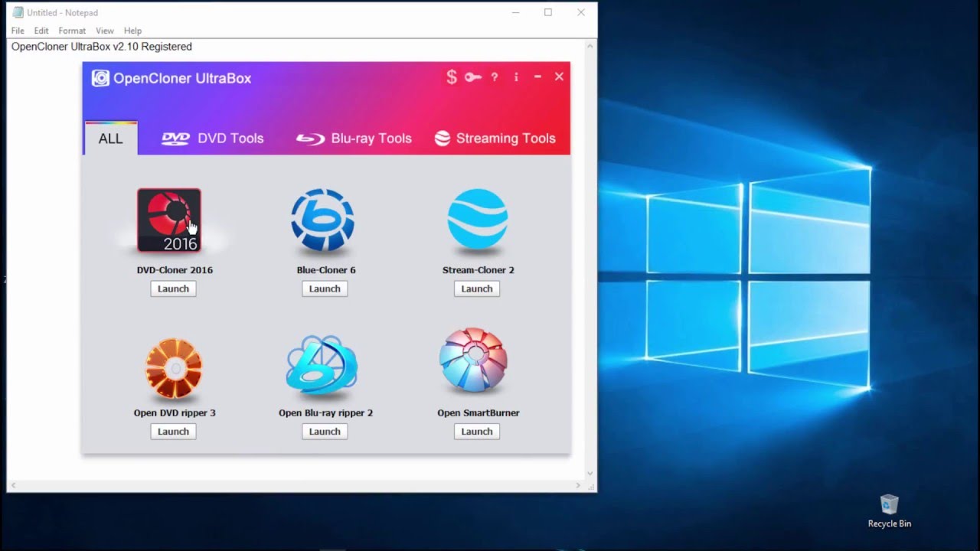This screenshot has height=551, width=980.
Task: Click the Notepad title bar icon
Action: 18,12
